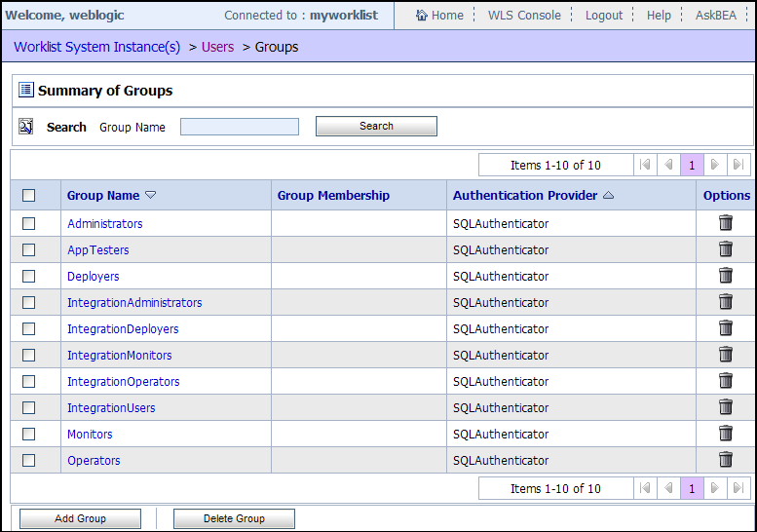This screenshot has height=532, width=757.
Task: Go to last page in top pager
Action: click(x=738, y=165)
